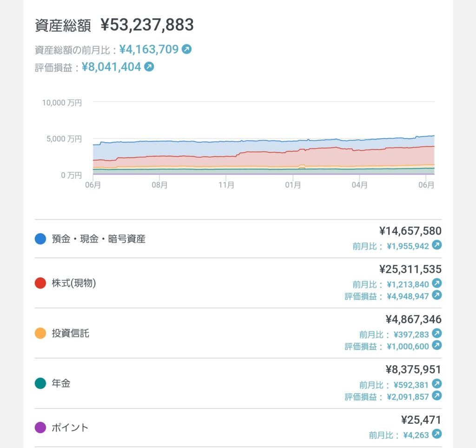
Task: Tap arrow icon next to 評価損益 ¥1,000,600
Action: [436, 346]
